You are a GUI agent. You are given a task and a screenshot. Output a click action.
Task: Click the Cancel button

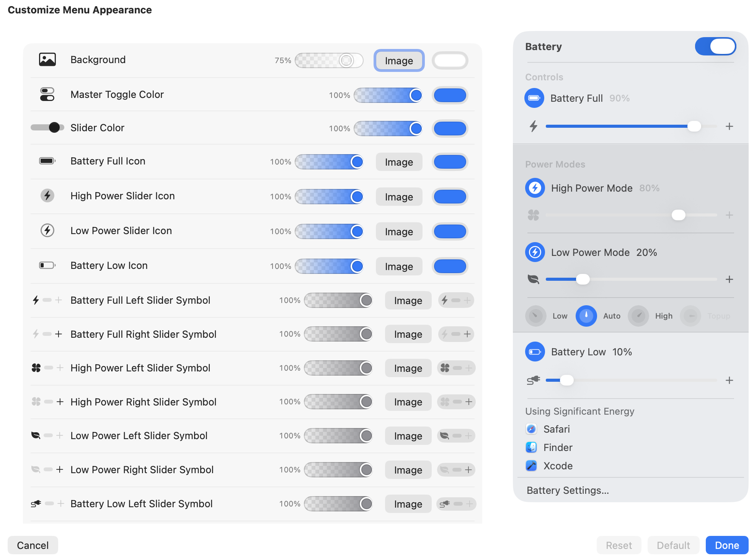(33, 545)
